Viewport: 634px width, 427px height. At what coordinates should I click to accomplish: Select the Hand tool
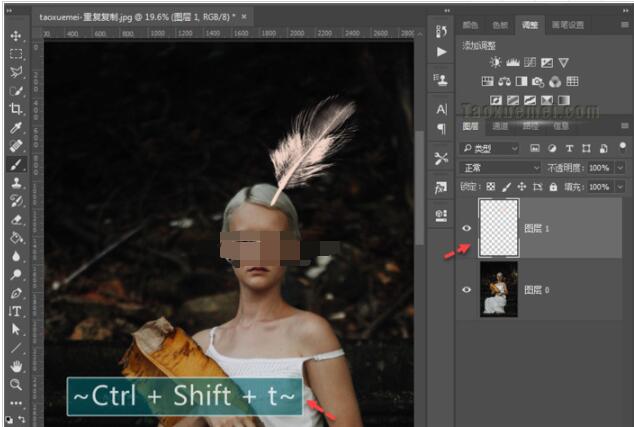coord(16,366)
